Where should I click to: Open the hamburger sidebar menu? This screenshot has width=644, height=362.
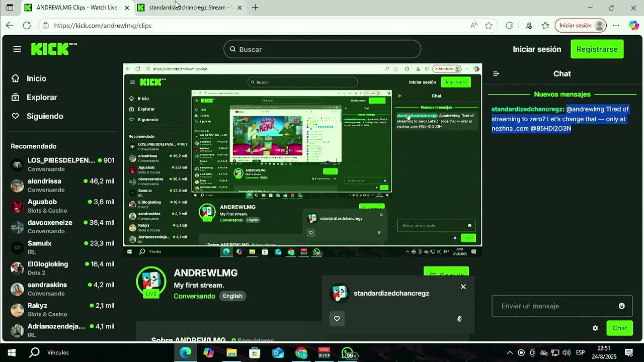coord(17,49)
